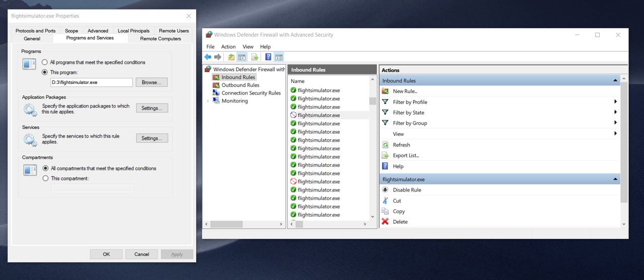Open the View menu in the menu bar
The width and height of the screenshot is (644, 280).
[x=248, y=47]
